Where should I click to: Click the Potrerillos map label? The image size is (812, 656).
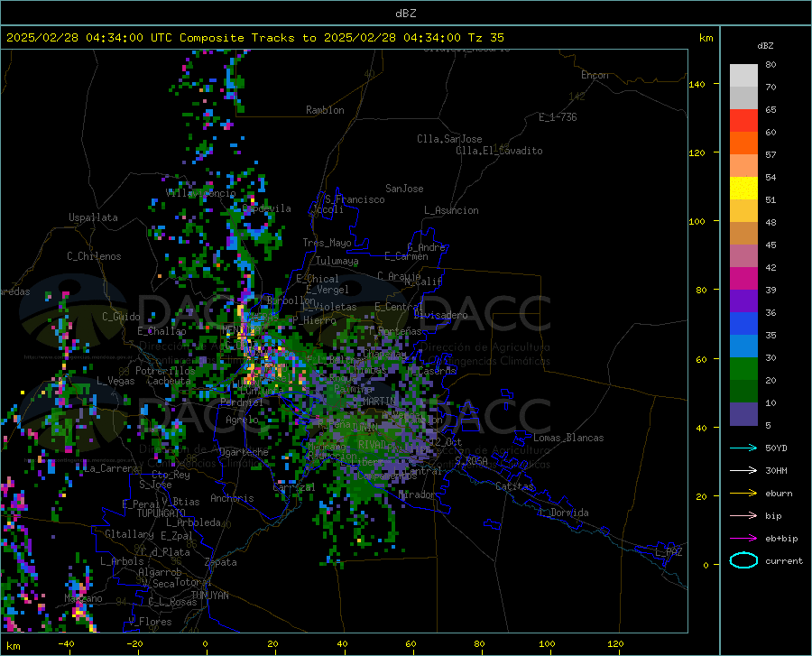(x=165, y=371)
